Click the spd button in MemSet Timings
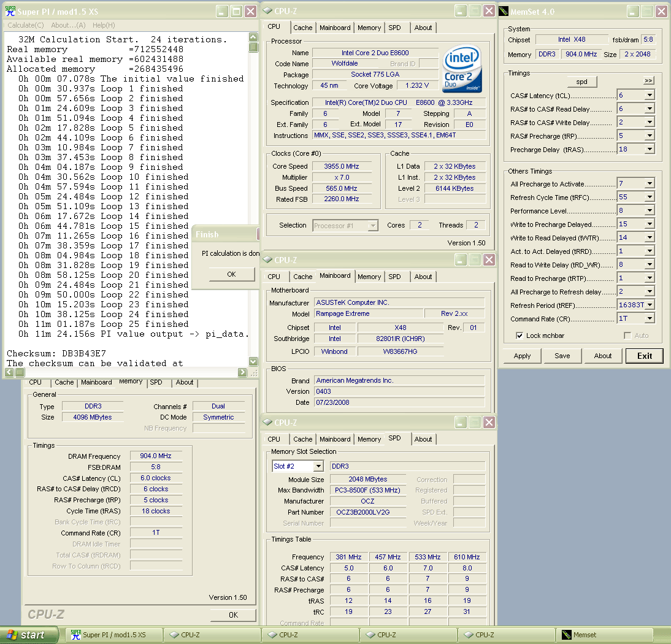The image size is (671, 644). click(x=581, y=82)
